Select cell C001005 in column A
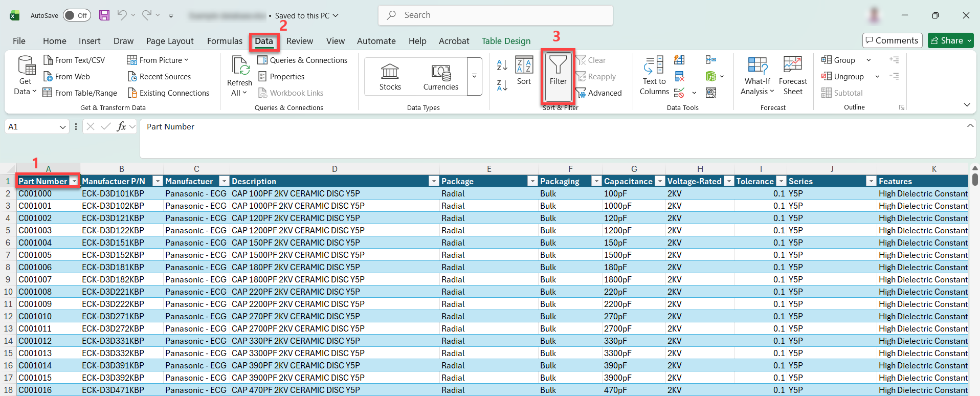Viewport: 980px width, 396px height. [x=48, y=255]
